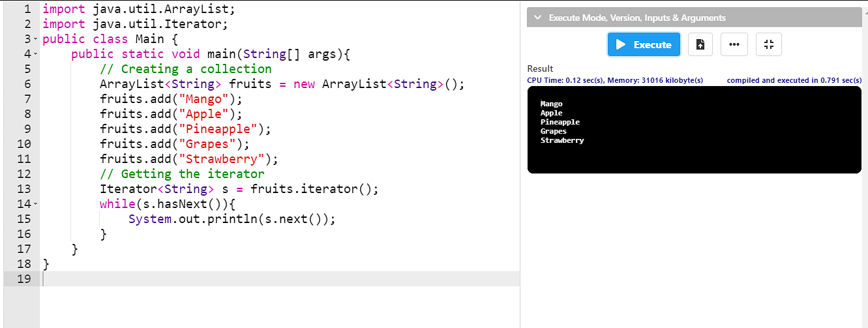Click System.out.println statement on line 15

click(232, 219)
